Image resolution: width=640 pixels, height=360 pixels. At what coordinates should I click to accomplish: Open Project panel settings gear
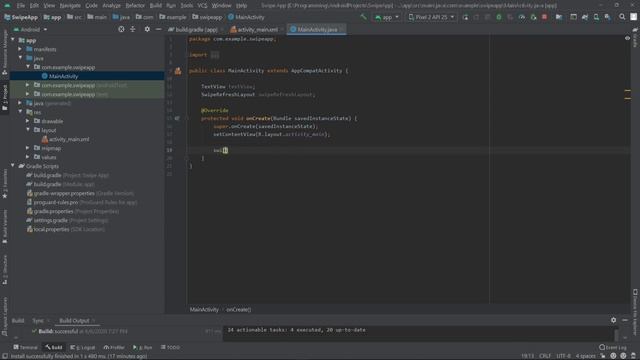tap(147, 29)
